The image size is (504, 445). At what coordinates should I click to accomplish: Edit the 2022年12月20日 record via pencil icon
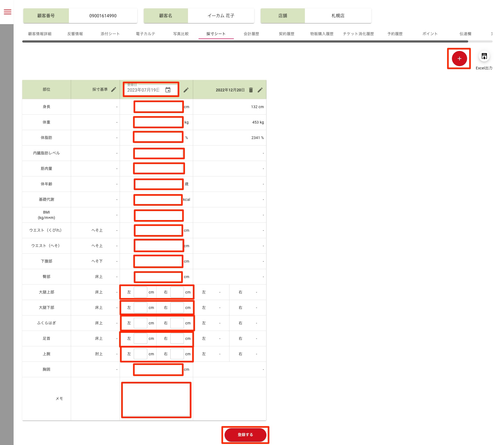(x=260, y=90)
